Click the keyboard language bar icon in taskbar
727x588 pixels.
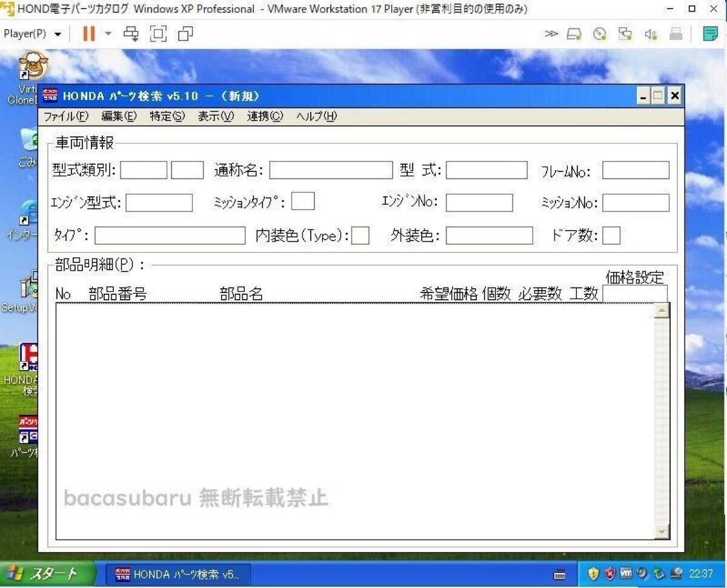(560, 575)
